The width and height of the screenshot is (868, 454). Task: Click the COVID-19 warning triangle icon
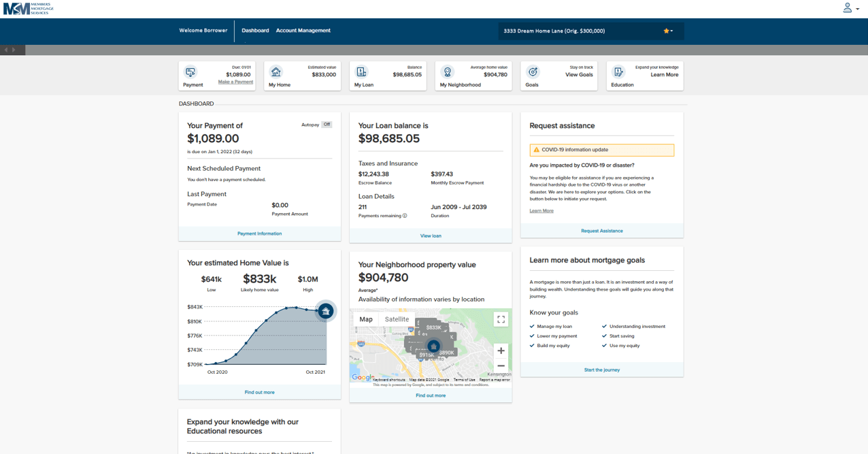pos(536,150)
